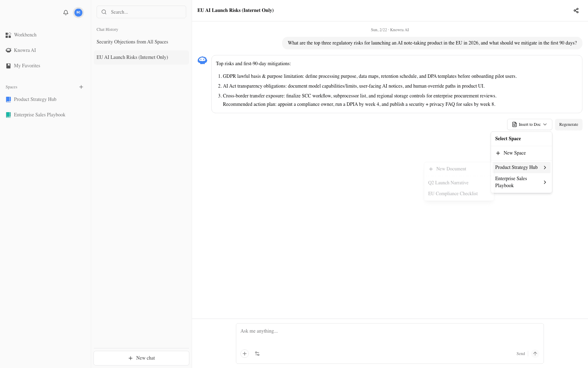
Task: Select the Product Strategy Hub space toggle icon
Action: (x=8, y=99)
